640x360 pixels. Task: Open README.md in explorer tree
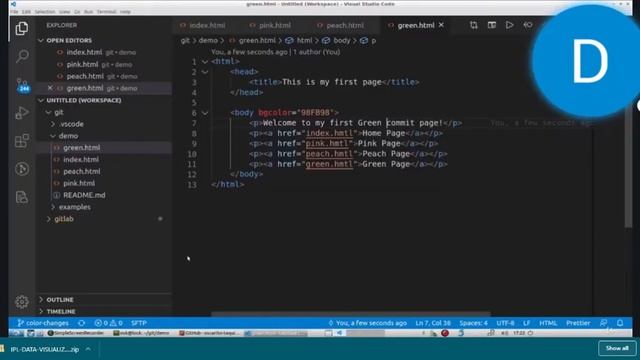pyautogui.click(x=84, y=195)
